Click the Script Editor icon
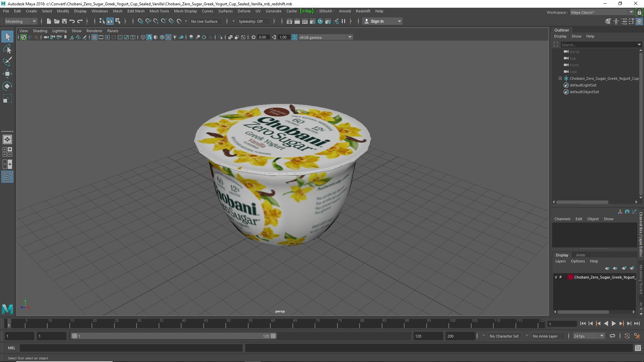The image size is (644, 362). [x=638, y=348]
